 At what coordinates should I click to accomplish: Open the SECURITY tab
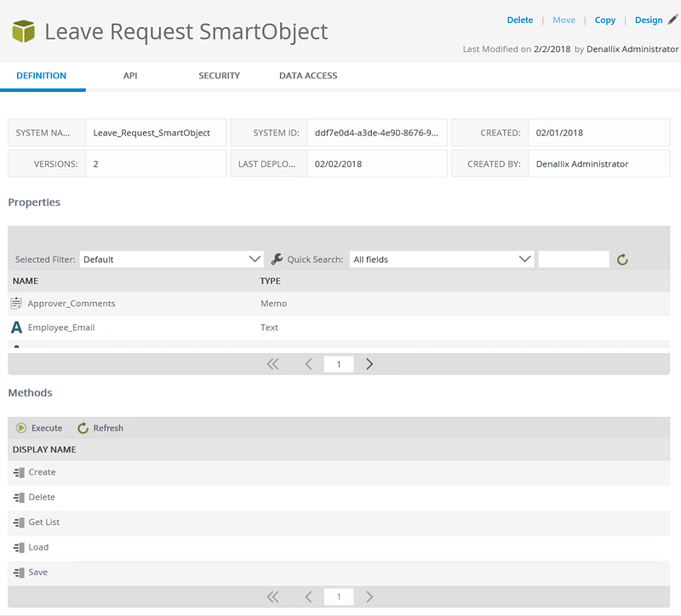tap(220, 76)
